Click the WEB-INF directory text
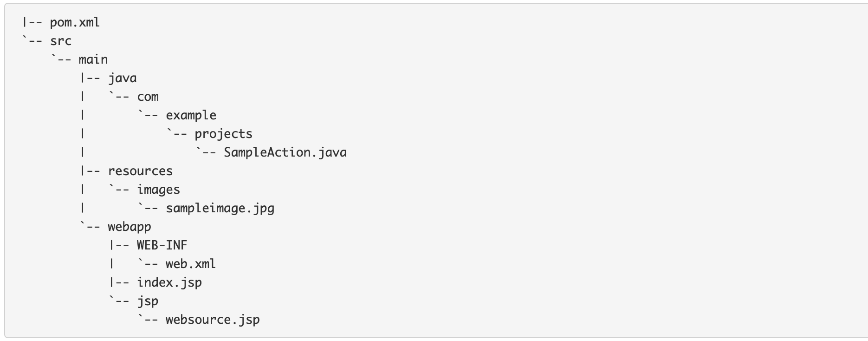The width and height of the screenshot is (868, 341). [162, 245]
